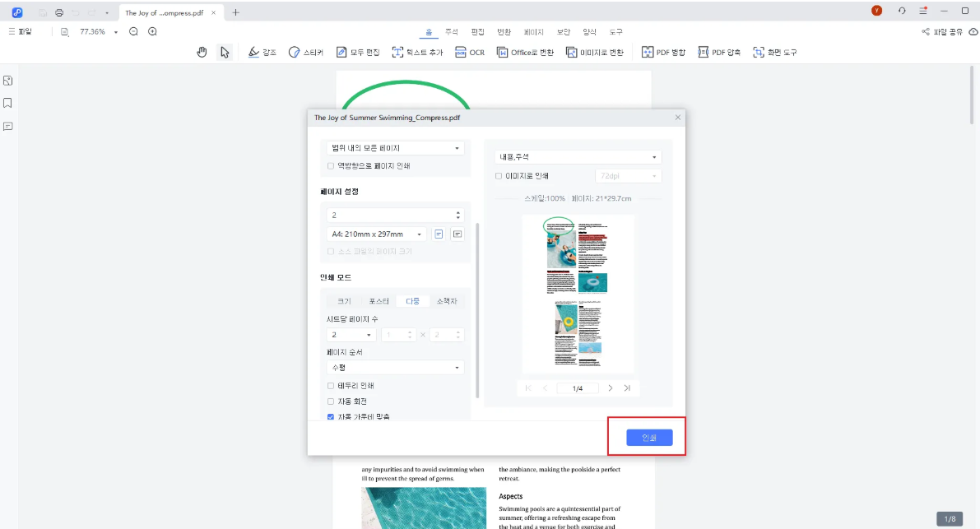Screen dimensions: 980x529
Task: Go to next preview page
Action: (x=610, y=387)
